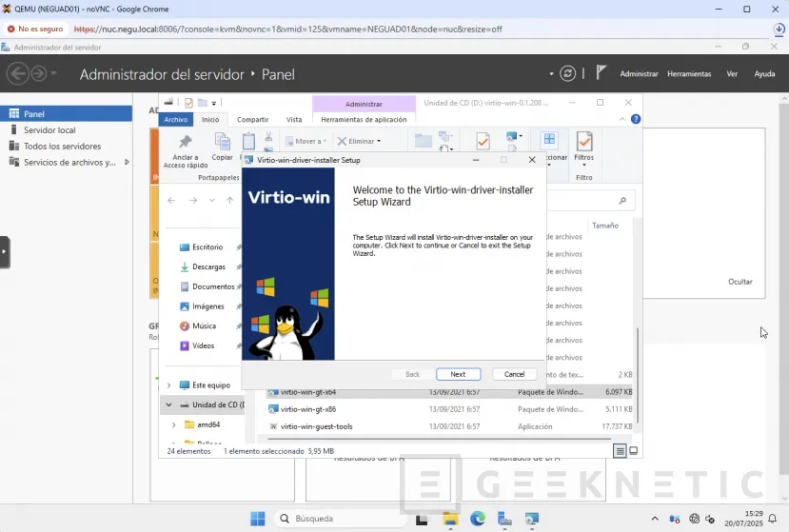The height and width of the screenshot is (532, 789).
Task: Switch to the Inicio ribbon tab
Action: 210,119
